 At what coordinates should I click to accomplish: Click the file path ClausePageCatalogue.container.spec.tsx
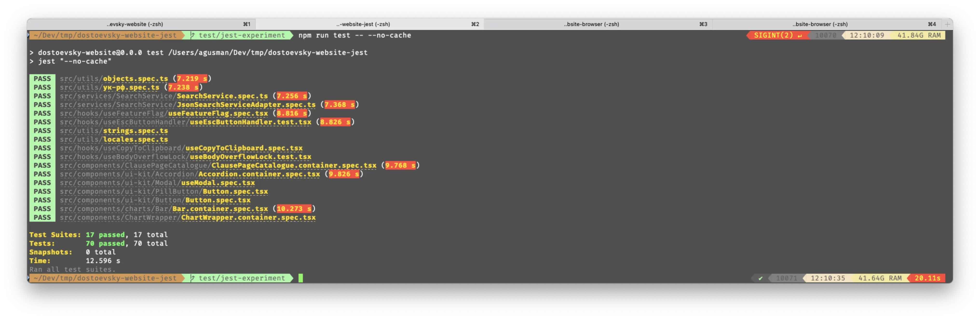click(218, 166)
